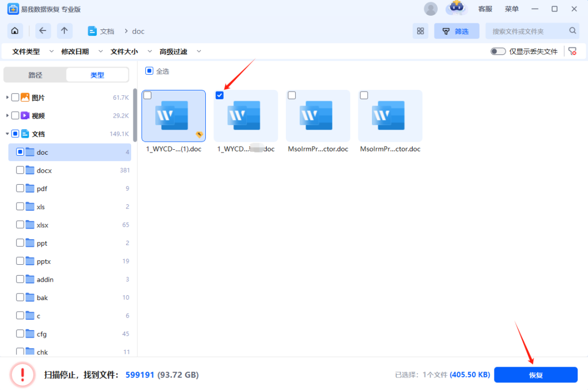Open the 文件类型 filter dropdown

click(33, 51)
